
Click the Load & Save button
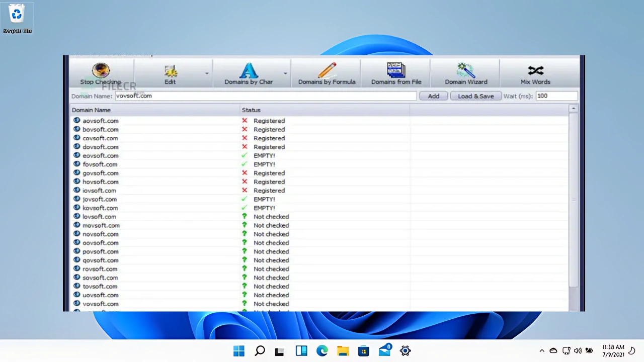[476, 96]
